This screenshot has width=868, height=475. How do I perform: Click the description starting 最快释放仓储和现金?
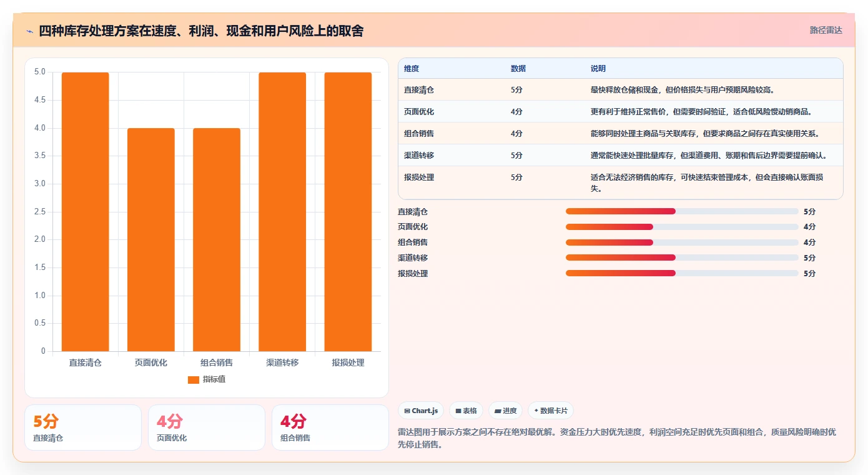click(683, 90)
